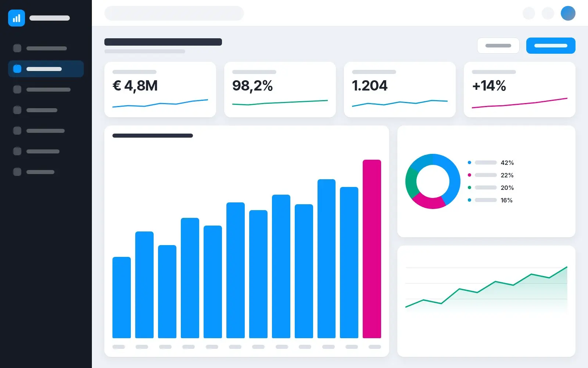Select the 20% legend value
This screenshot has width=588, height=368.
(x=507, y=188)
